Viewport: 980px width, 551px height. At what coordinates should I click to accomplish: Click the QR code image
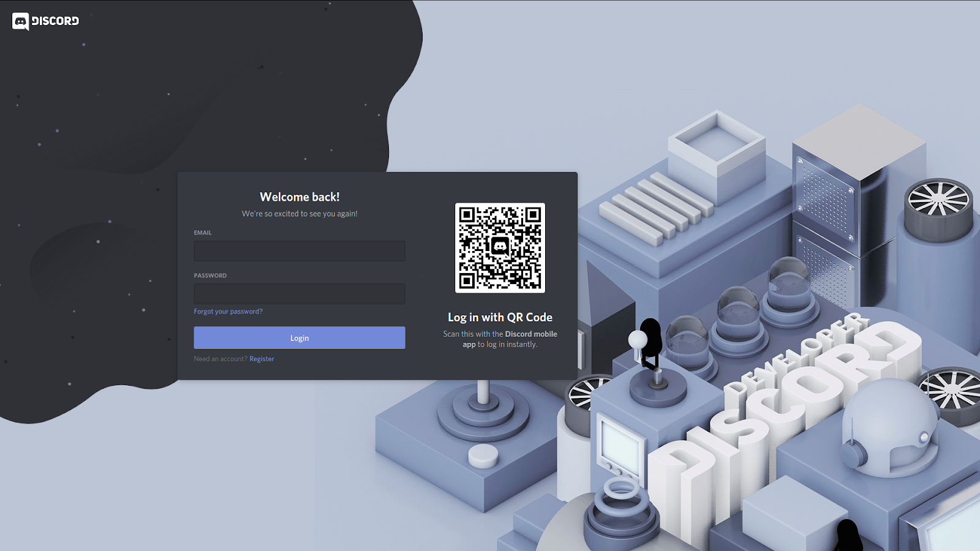coord(500,248)
